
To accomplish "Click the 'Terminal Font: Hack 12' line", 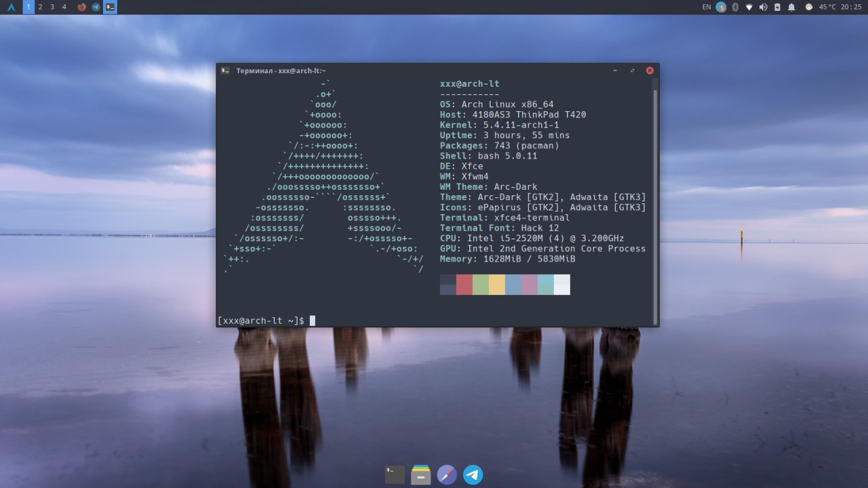I will [500, 228].
